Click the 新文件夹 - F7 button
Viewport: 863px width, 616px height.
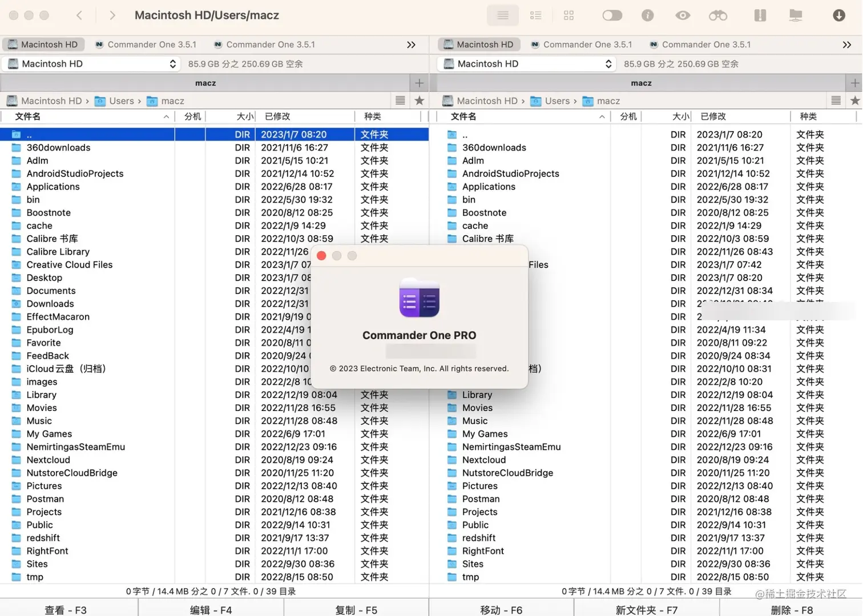click(647, 610)
